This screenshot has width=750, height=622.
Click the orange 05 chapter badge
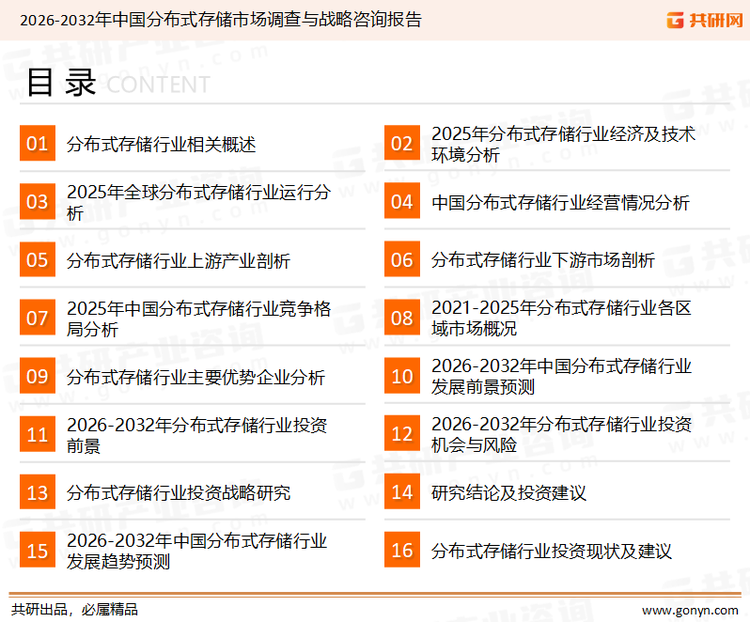coord(37,259)
